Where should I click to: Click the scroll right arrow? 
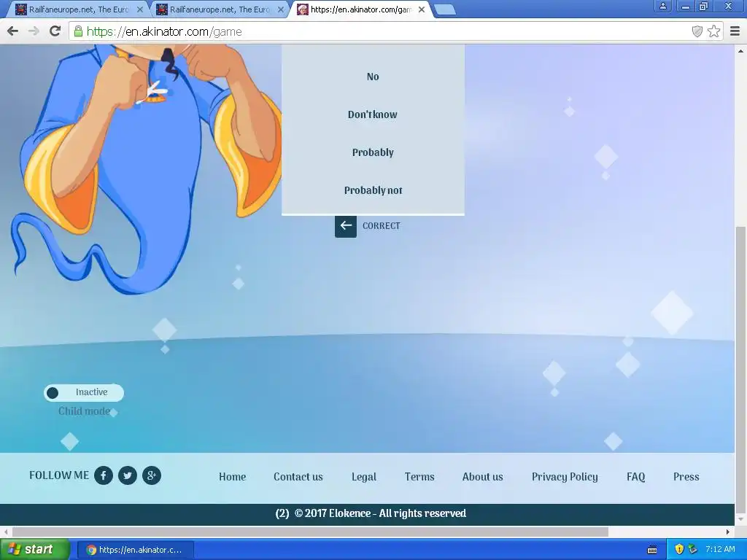728,532
